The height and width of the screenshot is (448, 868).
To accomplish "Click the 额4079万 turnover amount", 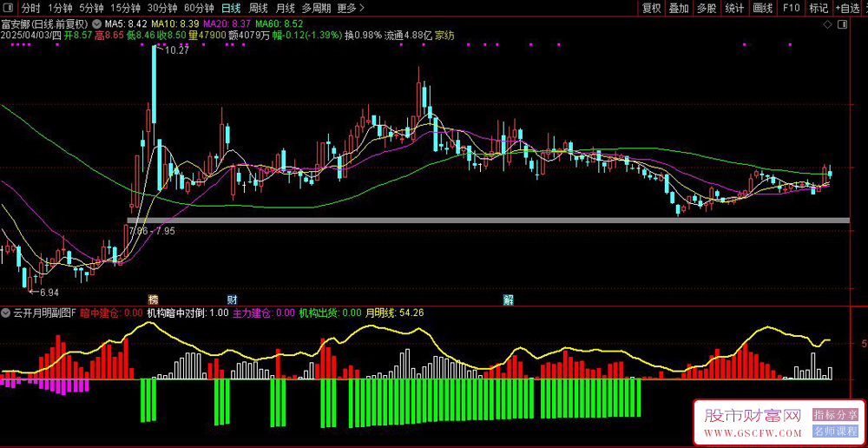I will pyautogui.click(x=249, y=35).
